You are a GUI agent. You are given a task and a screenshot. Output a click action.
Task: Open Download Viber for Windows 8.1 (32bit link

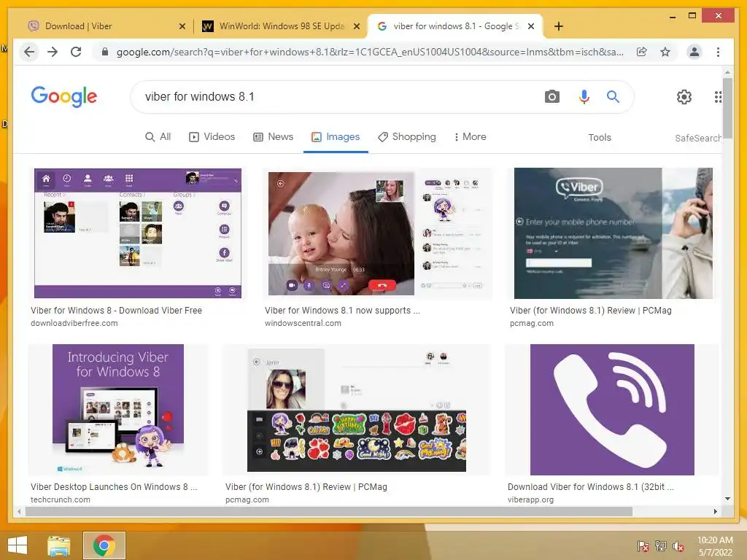point(591,486)
